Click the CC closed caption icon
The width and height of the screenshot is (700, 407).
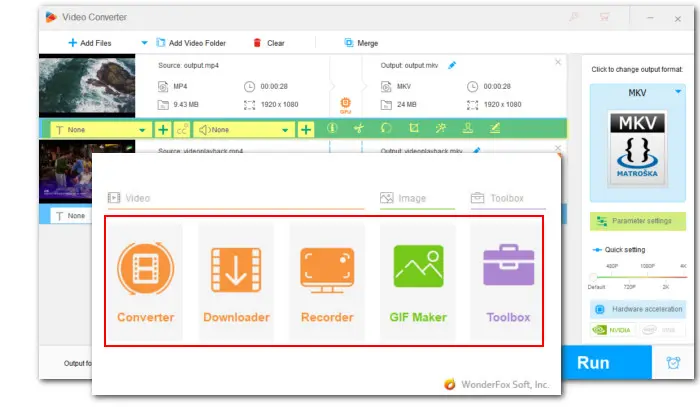pyautogui.click(x=182, y=129)
